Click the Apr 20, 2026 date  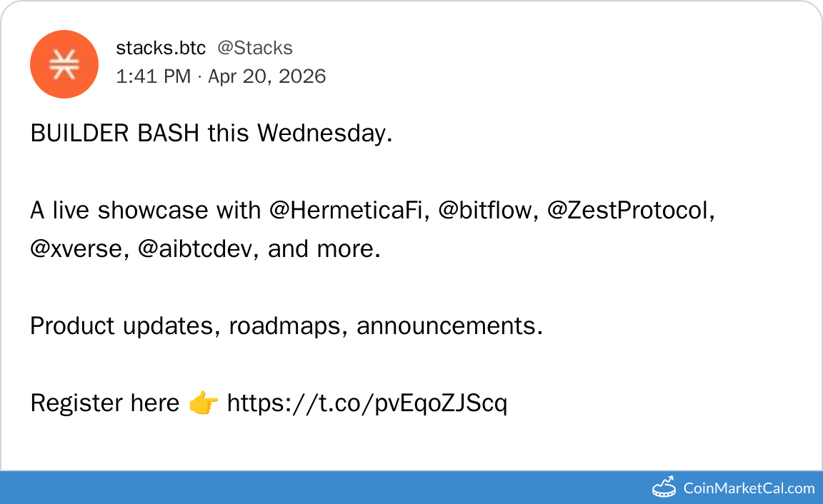pos(267,76)
